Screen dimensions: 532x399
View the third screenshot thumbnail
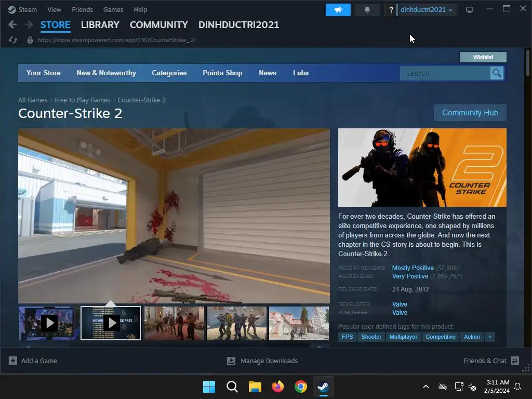click(x=175, y=323)
